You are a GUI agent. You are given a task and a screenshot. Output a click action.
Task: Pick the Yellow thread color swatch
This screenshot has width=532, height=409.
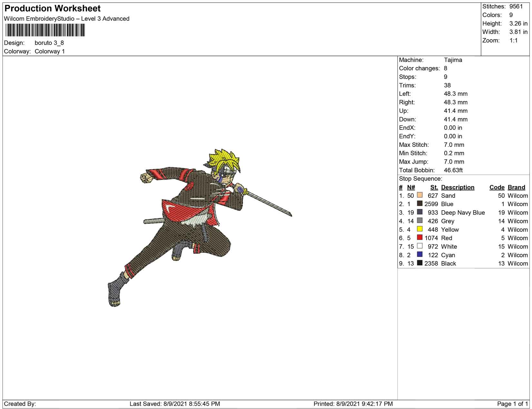(x=419, y=229)
